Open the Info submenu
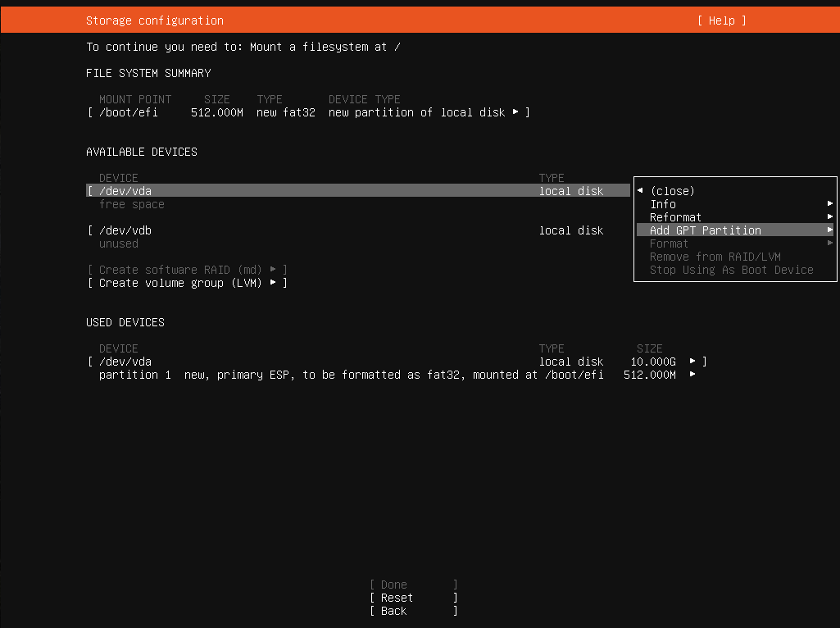The height and width of the screenshot is (628, 840). click(x=663, y=204)
